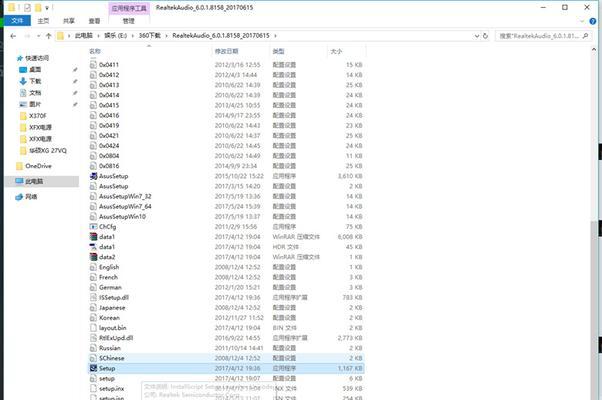Expand the address bar history dropdown
This screenshot has width=602, height=400.
tap(476, 36)
